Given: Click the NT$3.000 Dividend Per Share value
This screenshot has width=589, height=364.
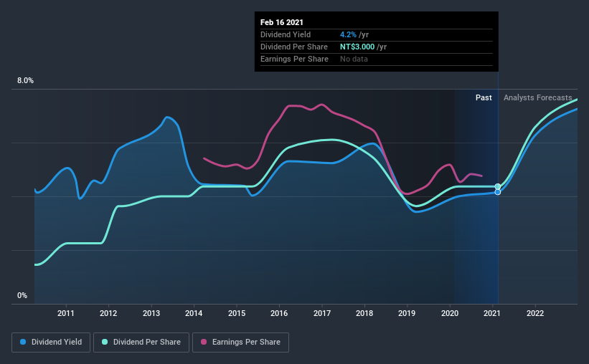Looking at the screenshot, I should [x=357, y=47].
